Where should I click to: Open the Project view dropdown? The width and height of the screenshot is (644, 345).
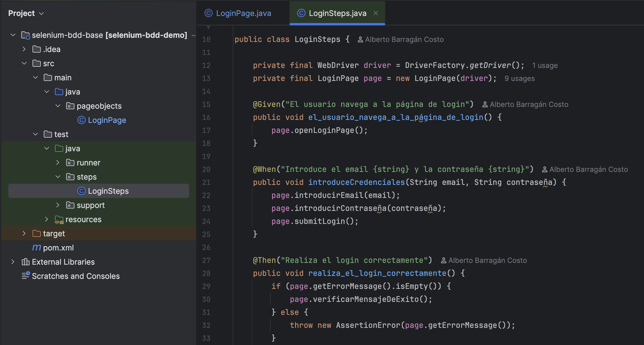click(x=26, y=13)
